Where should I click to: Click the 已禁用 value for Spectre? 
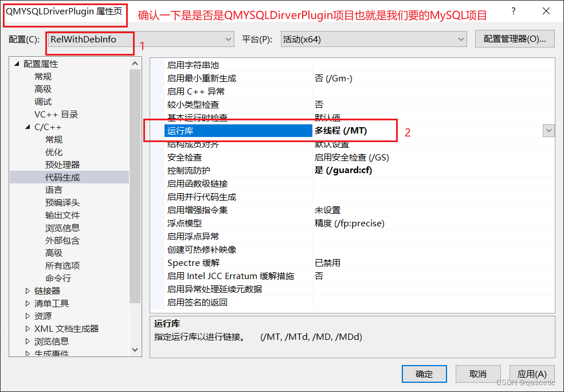(327, 263)
